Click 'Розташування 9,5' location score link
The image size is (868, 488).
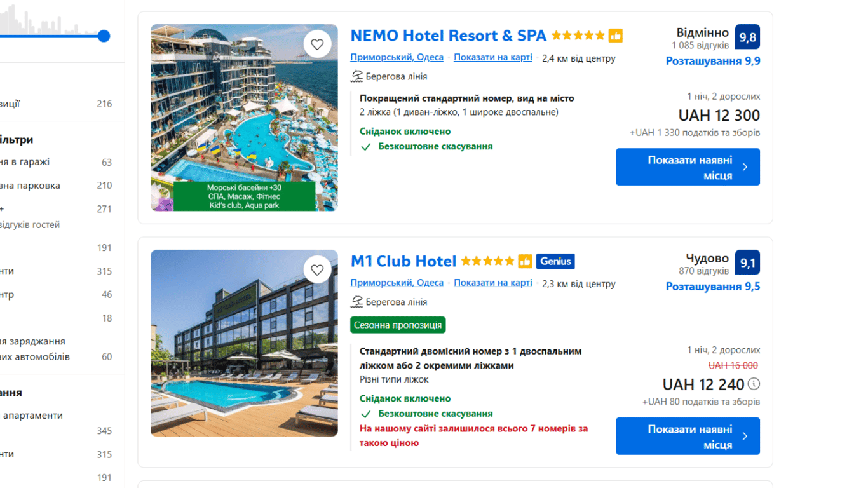point(712,287)
